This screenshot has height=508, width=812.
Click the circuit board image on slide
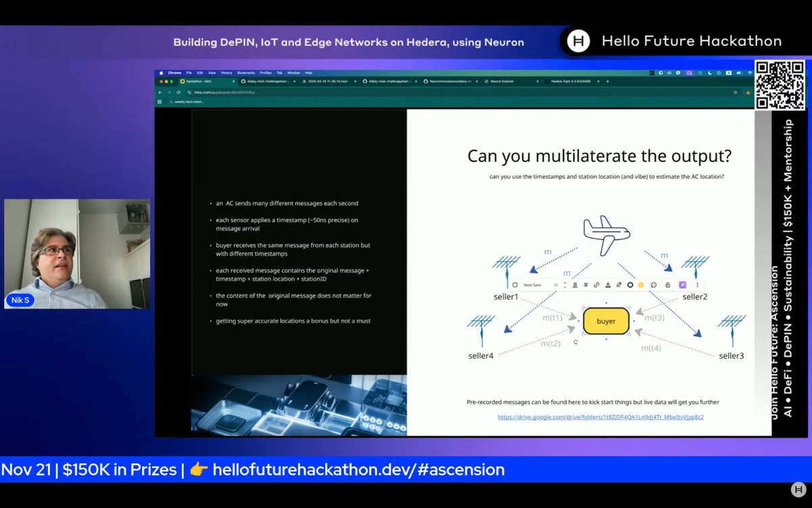pyautogui.click(x=299, y=405)
